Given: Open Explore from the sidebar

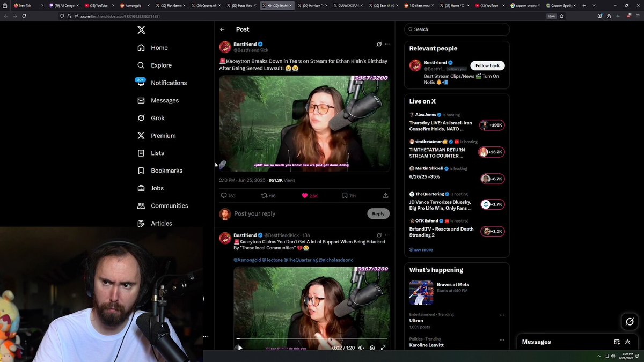Looking at the screenshot, I should (x=155, y=65).
